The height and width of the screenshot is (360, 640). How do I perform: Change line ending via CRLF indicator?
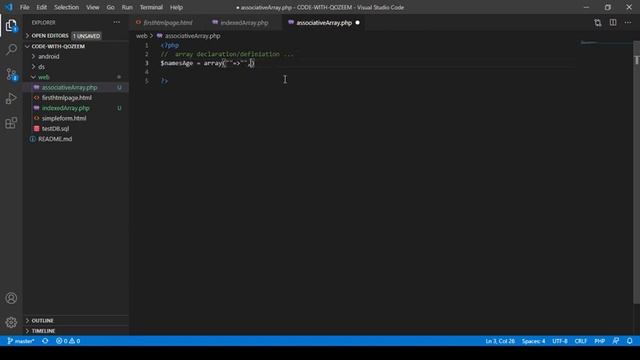[x=580, y=341]
